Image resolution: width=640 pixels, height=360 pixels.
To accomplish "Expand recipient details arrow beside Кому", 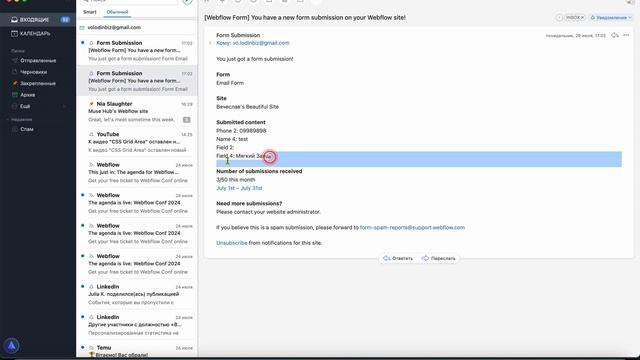I will click(x=210, y=43).
